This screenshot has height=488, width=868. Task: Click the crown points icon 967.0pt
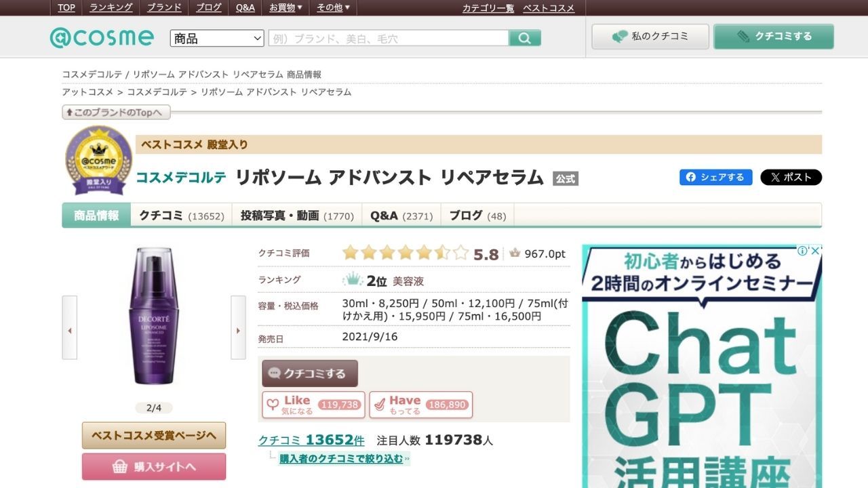pos(515,253)
